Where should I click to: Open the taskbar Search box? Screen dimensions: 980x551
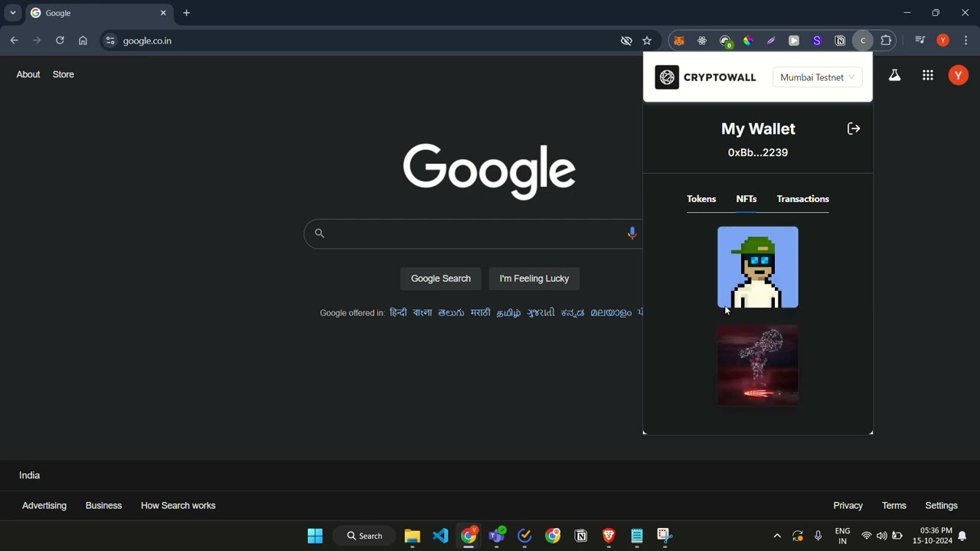click(x=365, y=536)
